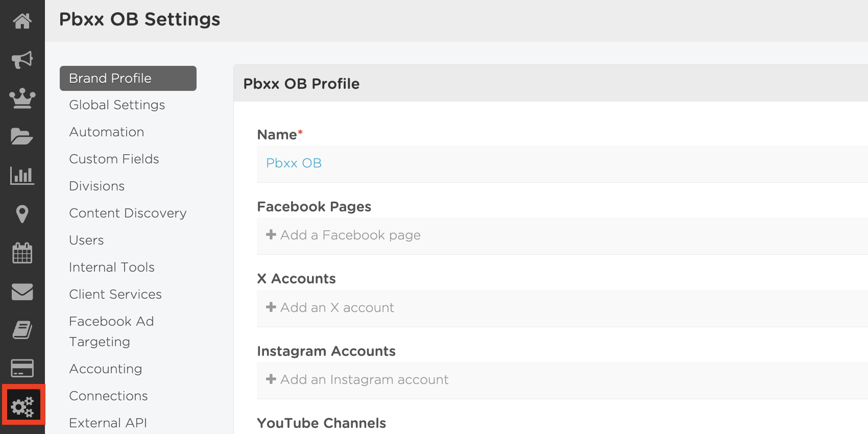Click the highlighted settings gears icon
Screen dimensions: 868x434
[23, 405]
